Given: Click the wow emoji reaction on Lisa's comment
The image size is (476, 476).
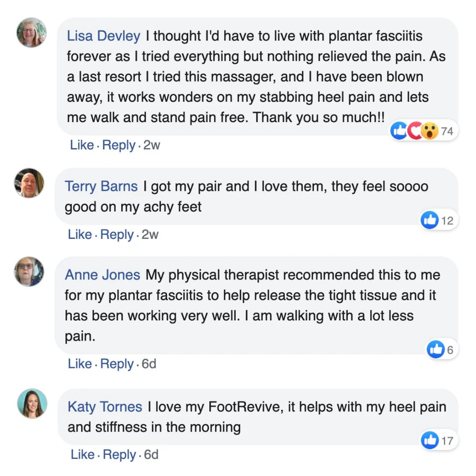Looking at the screenshot, I should 429,131.
